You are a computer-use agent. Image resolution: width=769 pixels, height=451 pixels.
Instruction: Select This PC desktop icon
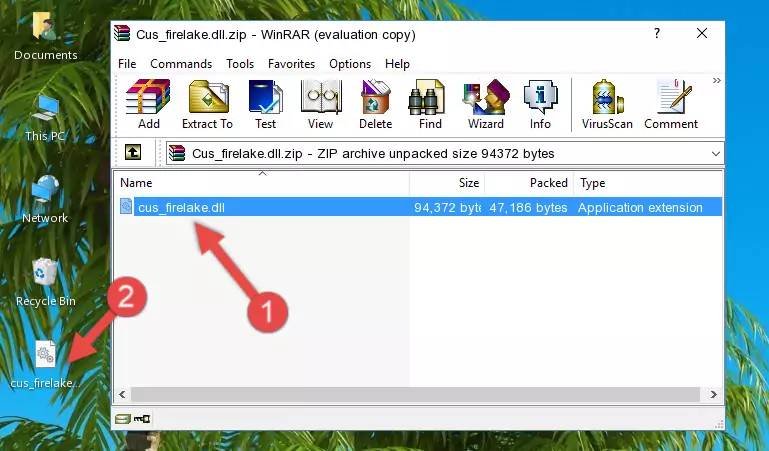tap(45, 119)
